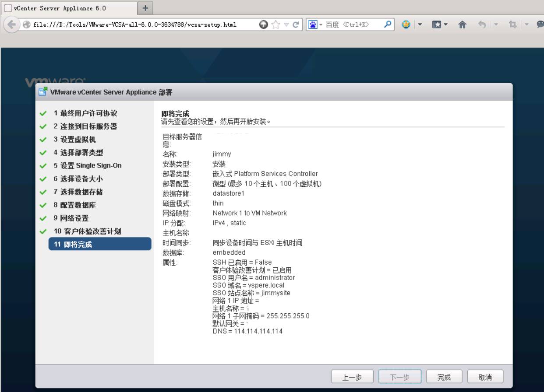Go to step 9 网络设置
Image resolution: width=544 pixels, height=392 pixels.
71,218
